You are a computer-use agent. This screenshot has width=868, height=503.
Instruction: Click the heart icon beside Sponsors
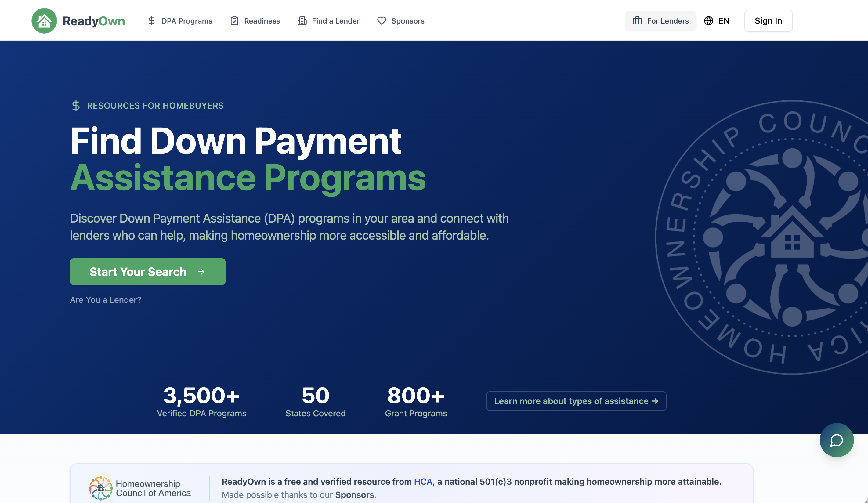(382, 21)
